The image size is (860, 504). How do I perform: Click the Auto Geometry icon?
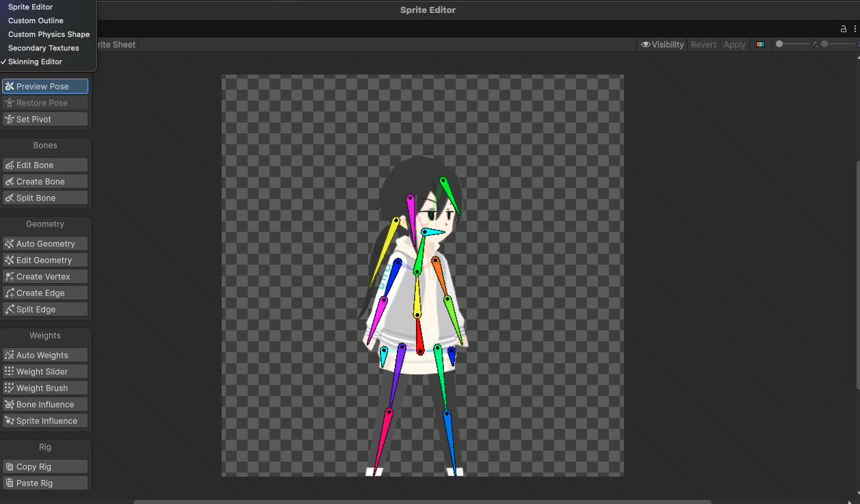click(x=10, y=244)
